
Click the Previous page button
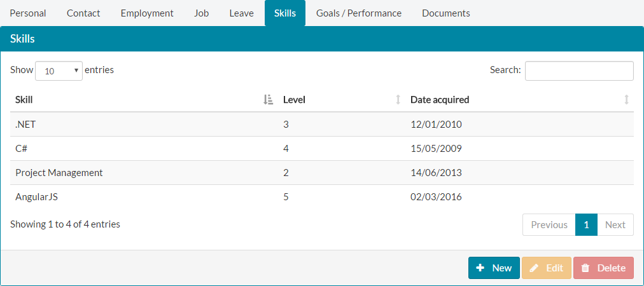point(549,224)
